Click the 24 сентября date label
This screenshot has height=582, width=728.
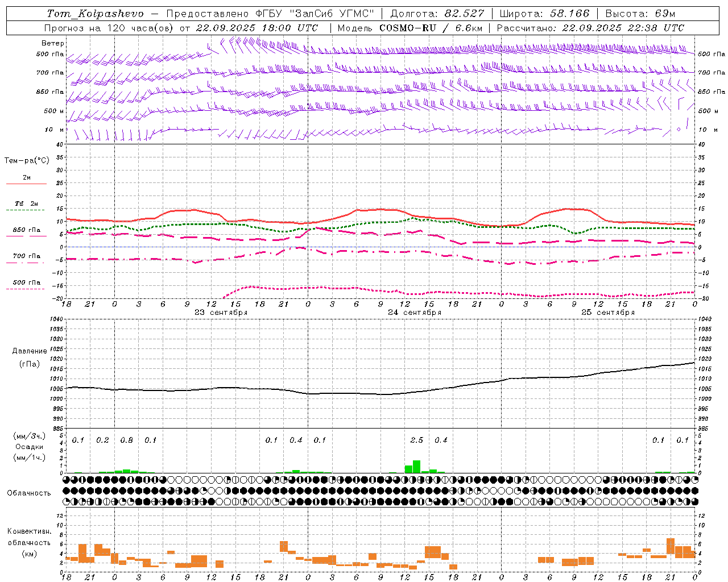[x=415, y=313]
